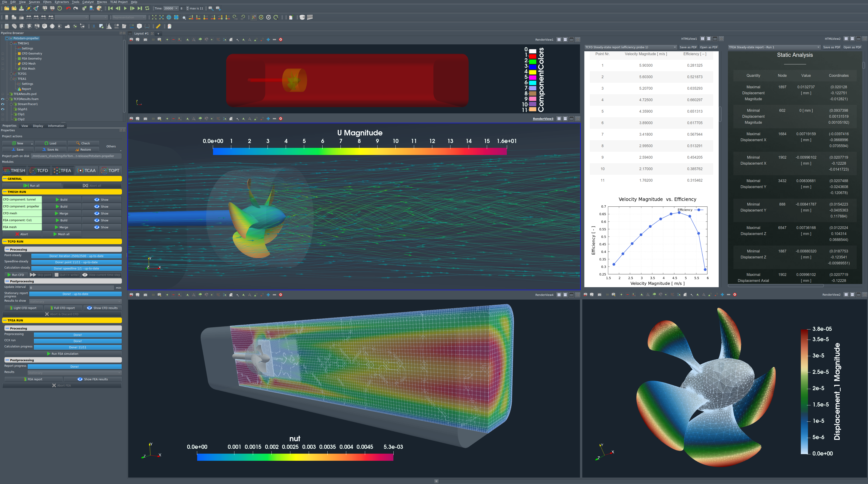Click the Reset Camera icon in the toolbar
The image size is (868, 484).
(154, 17)
